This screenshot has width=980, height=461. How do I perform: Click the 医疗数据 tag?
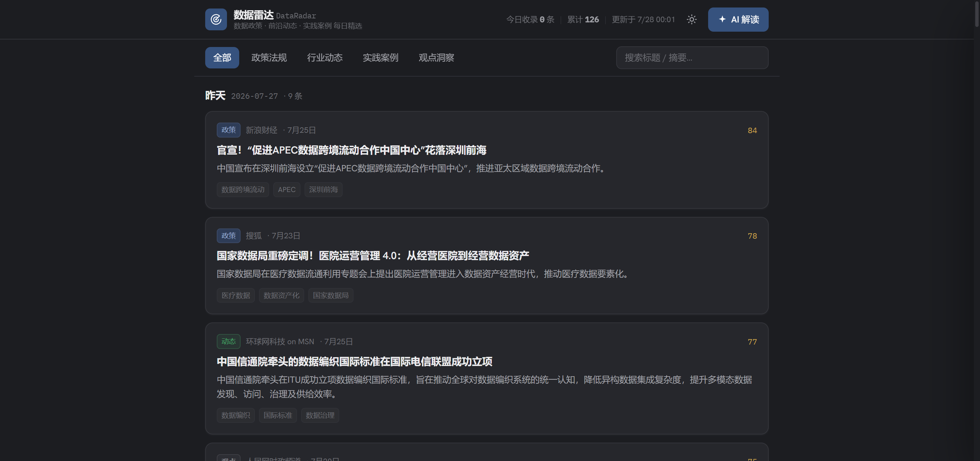point(235,296)
